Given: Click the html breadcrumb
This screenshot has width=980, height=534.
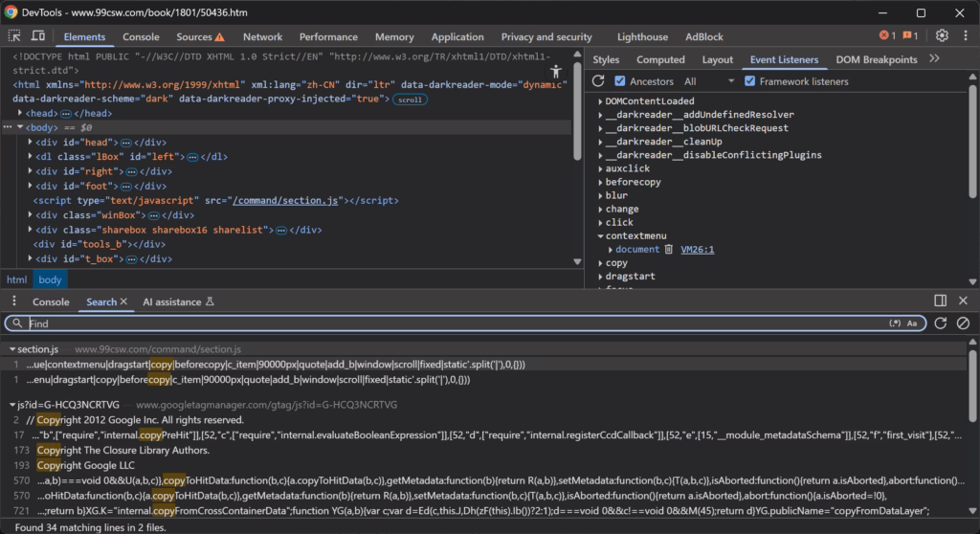Looking at the screenshot, I should point(17,279).
